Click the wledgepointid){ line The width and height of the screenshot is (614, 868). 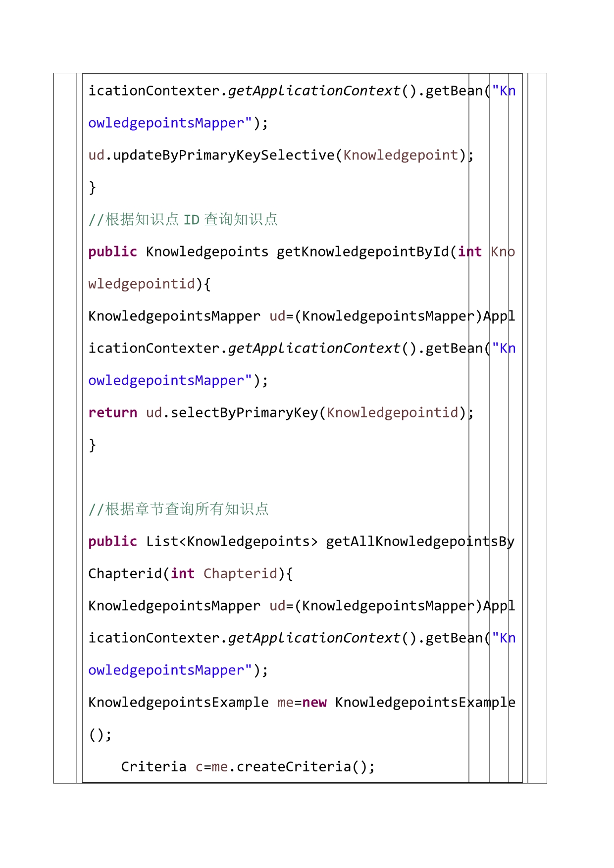pyautogui.click(x=150, y=284)
